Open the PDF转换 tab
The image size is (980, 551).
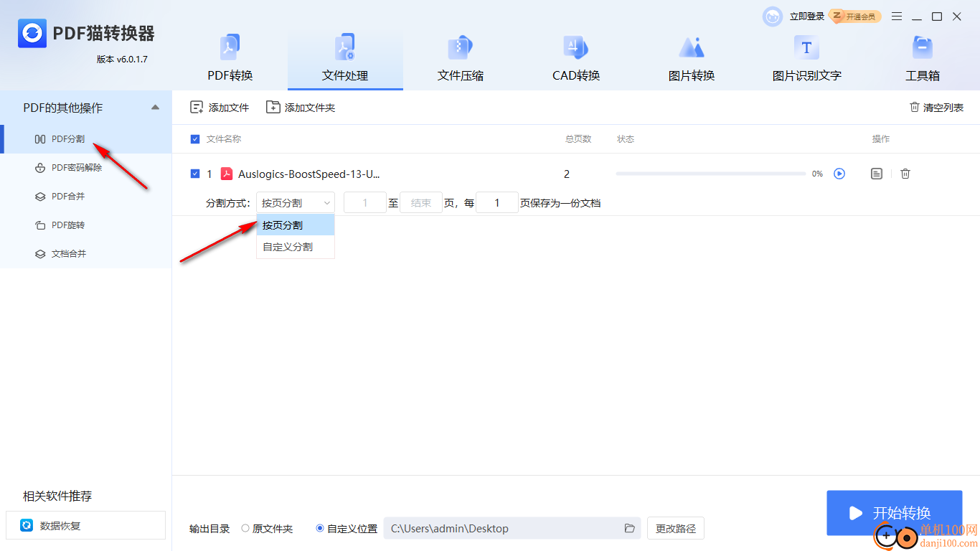coord(230,59)
